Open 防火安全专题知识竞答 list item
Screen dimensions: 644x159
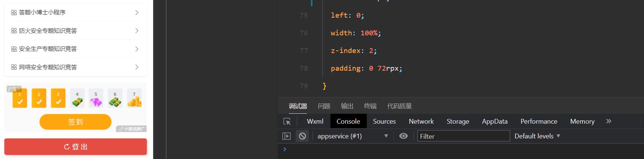[x=75, y=31]
